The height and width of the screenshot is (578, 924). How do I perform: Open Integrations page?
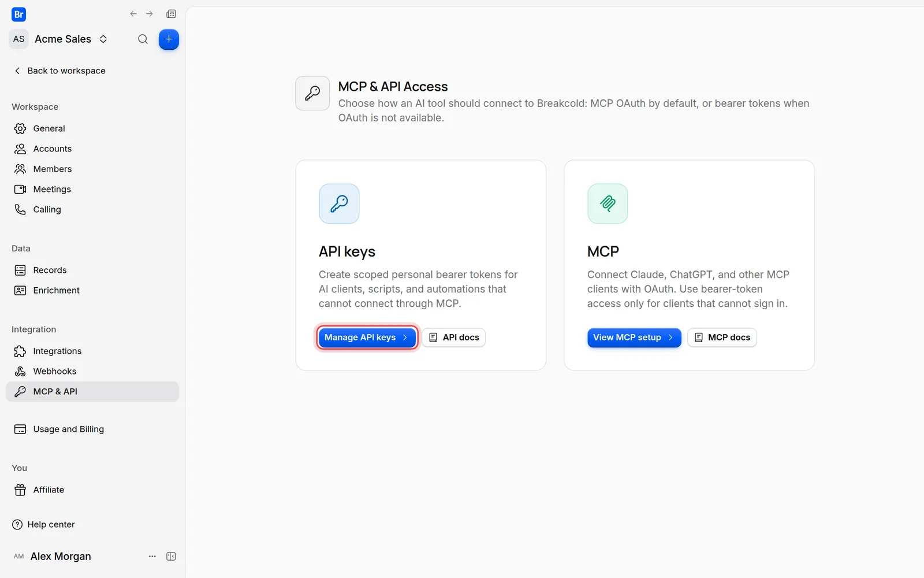tap(92, 351)
